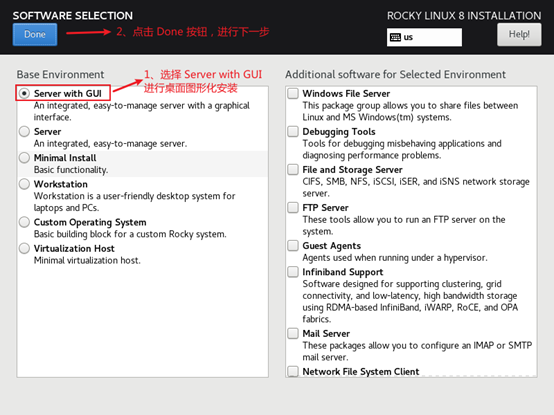The width and height of the screenshot is (554, 415).
Task: Click the 'Basic functionality.' description
Action: click(71, 170)
